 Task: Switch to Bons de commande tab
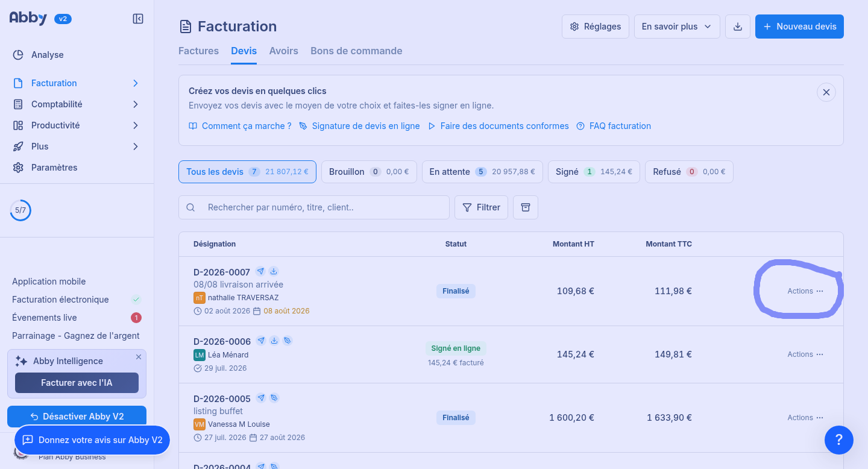pos(356,51)
